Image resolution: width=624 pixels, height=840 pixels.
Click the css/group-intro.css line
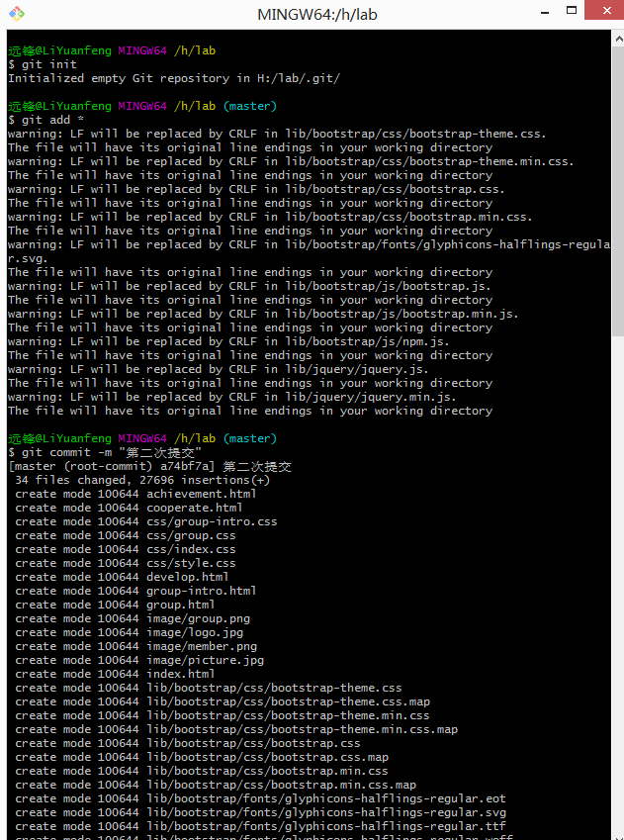pyautogui.click(x=146, y=521)
